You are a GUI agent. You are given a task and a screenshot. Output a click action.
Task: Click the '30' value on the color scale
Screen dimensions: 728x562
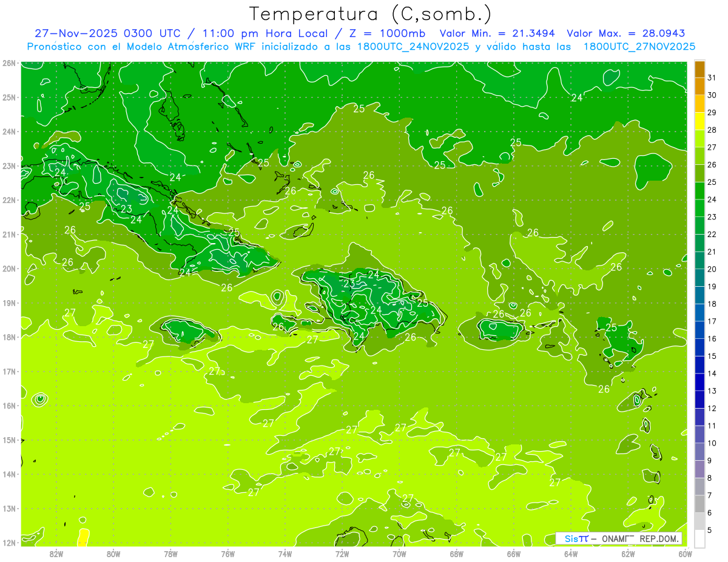(712, 95)
